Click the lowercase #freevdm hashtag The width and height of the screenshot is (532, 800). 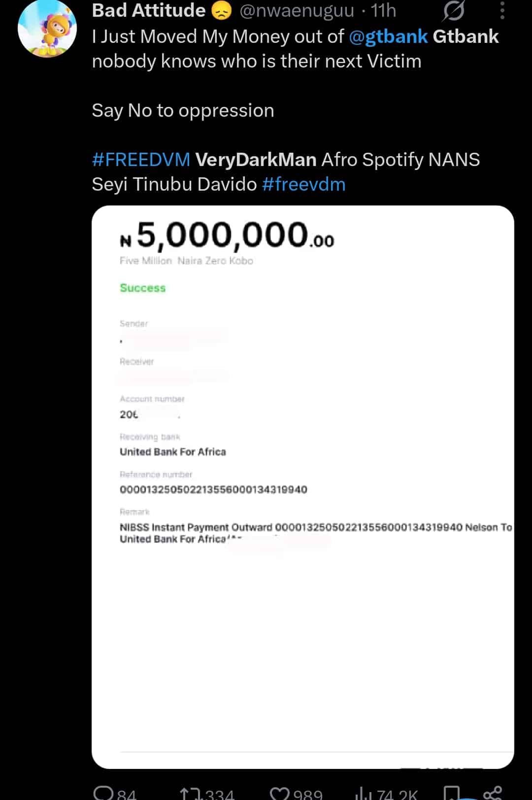click(303, 184)
